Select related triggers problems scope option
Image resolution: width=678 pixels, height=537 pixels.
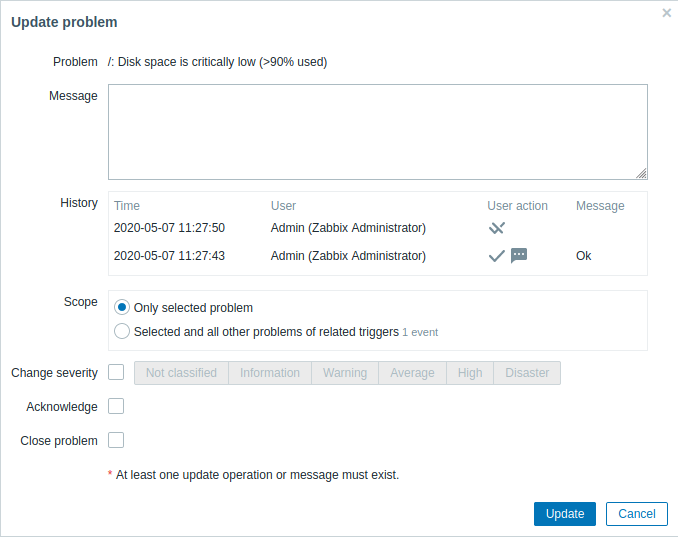point(122,331)
